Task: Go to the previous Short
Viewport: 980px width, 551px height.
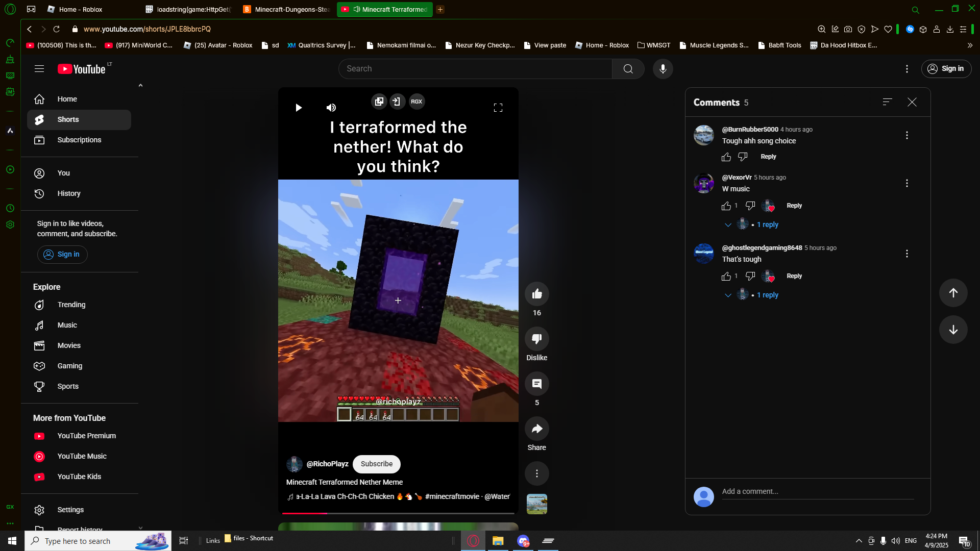Action: pyautogui.click(x=953, y=293)
